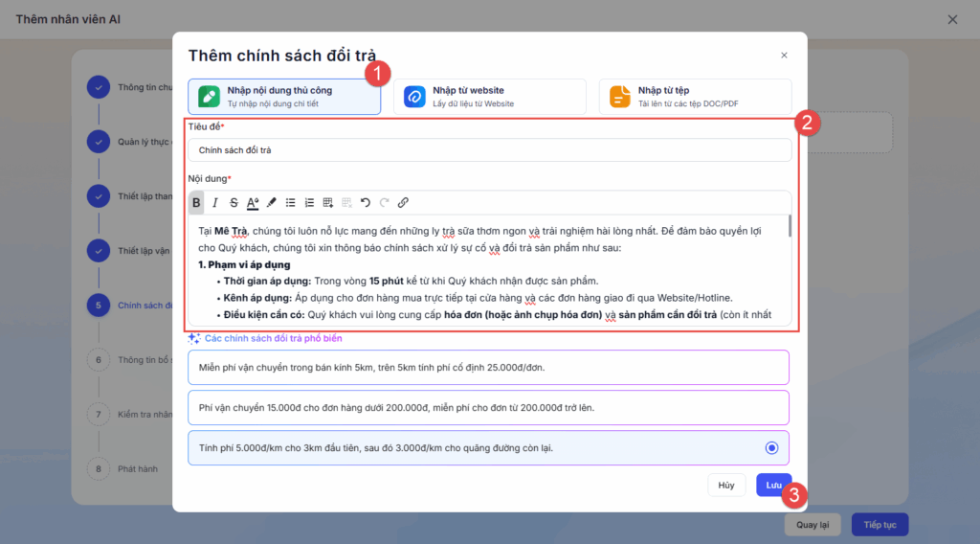Image resolution: width=980 pixels, height=544 pixels.
Task: Select the 'Nhập nội dung thủ công' tab
Action: point(284,97)
